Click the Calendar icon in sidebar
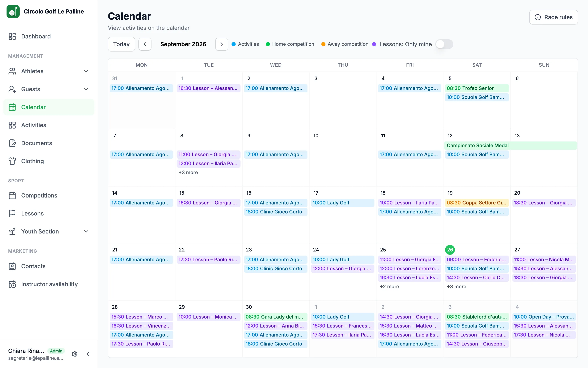The height and width of the screenshot is (368, 588). tap(12, 107)
